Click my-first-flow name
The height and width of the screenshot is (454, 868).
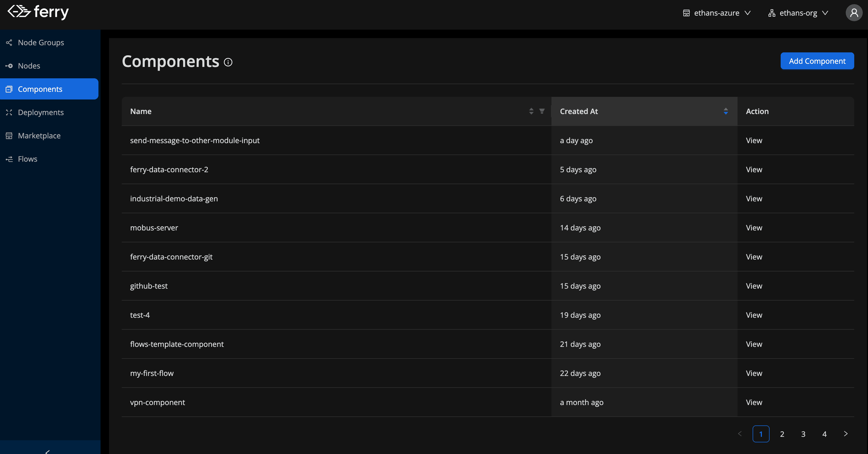(152, 373)
